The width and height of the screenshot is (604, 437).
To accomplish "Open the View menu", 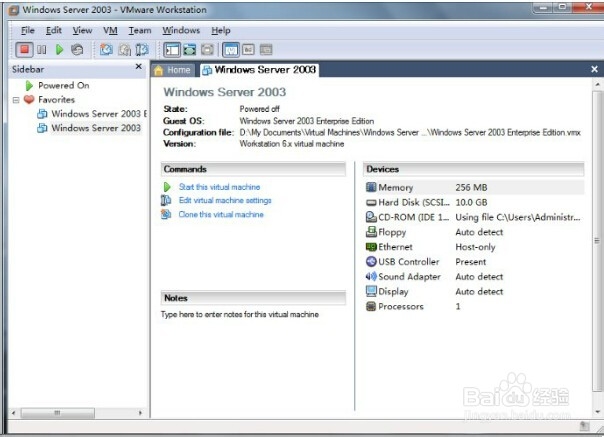I will [82, 30].
